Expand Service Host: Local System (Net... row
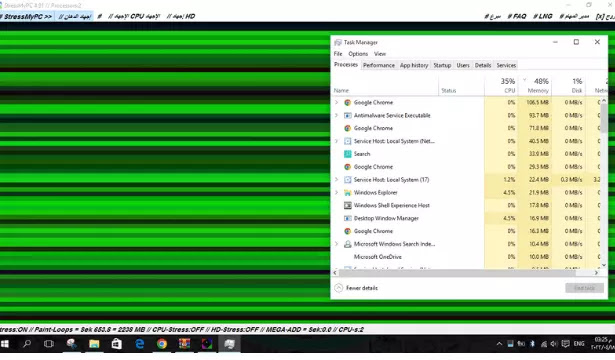Viewport: 615px width, 360px height. coord(336,141)
